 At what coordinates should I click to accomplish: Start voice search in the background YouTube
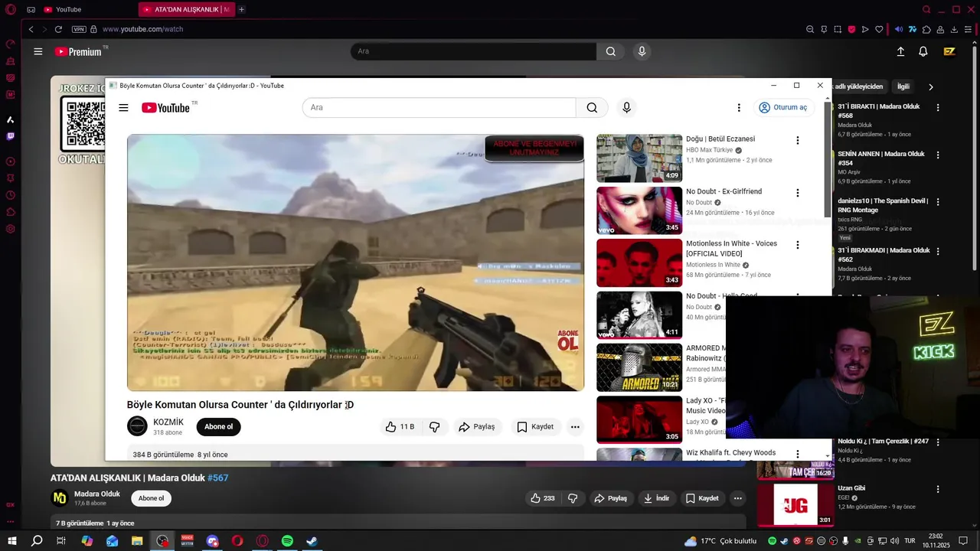pyautogui.click(x=642, y=51)
